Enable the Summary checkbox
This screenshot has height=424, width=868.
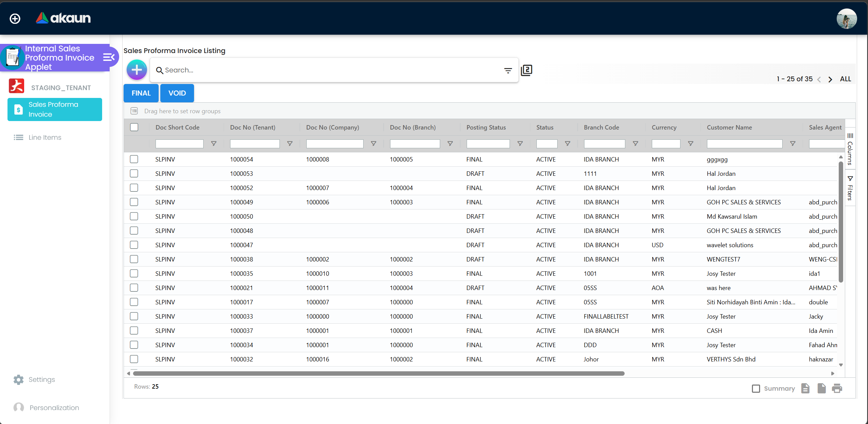click(x=756, y=388)
